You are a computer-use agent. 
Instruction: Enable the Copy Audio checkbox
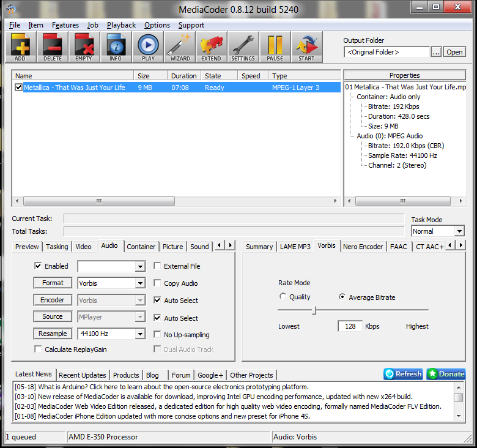[157, 283]
